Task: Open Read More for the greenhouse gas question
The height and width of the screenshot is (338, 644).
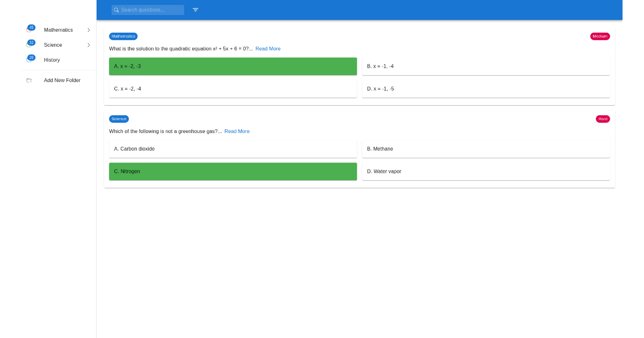Action: (237, 131)
